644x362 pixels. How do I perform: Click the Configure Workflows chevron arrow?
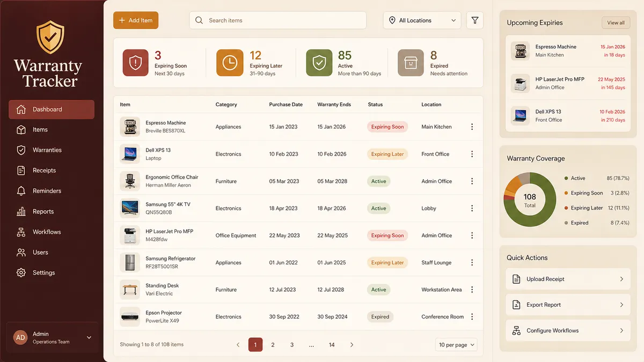(621, 330)
